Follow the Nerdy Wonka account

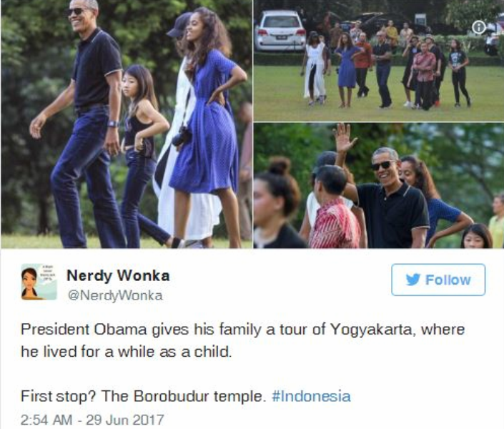(438, 280)
